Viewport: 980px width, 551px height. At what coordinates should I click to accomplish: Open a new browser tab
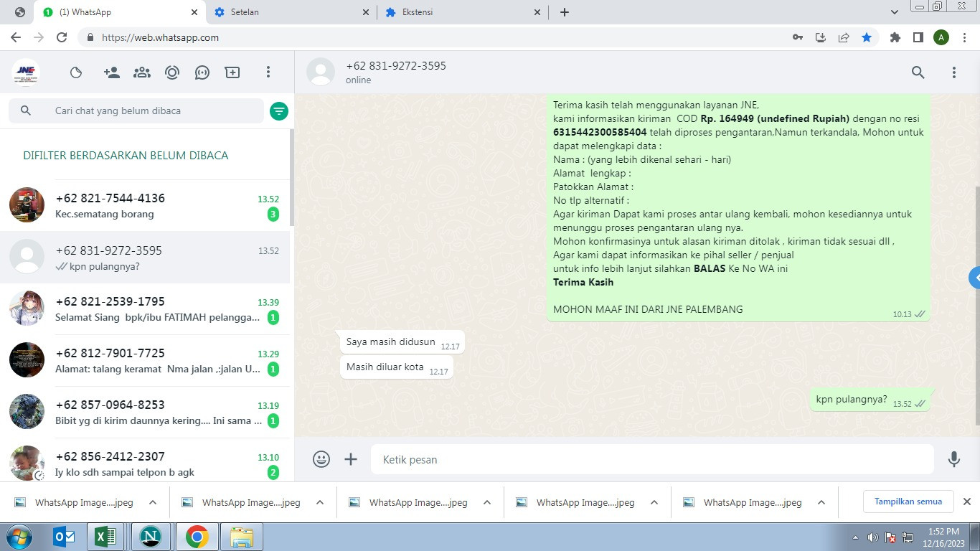[565, 12]
